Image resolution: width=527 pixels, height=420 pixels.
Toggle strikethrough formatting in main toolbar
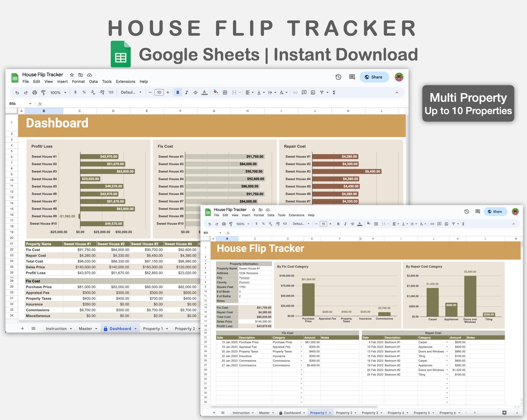point(195,93)
